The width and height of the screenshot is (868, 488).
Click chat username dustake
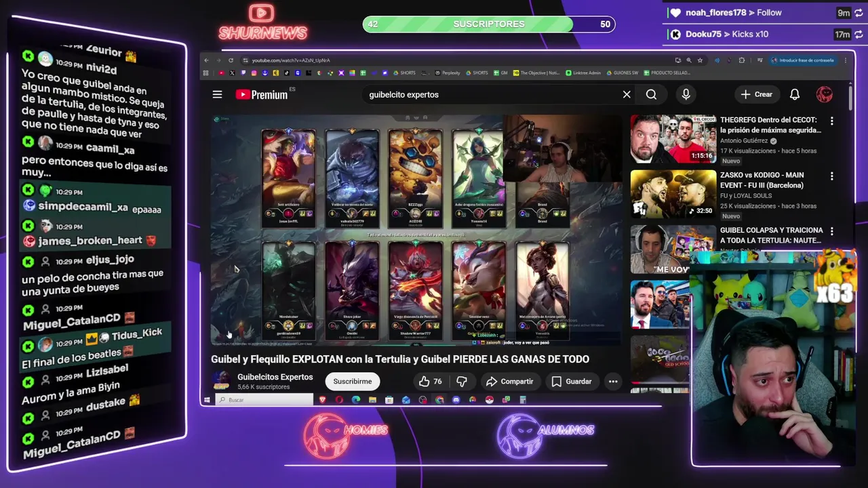tap(106, 403)
